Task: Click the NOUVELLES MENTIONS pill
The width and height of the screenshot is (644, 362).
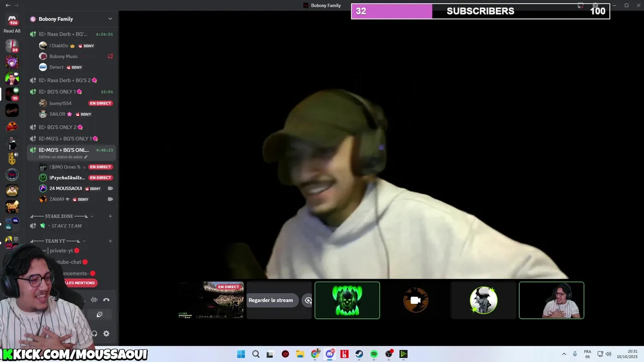Action: pyautogui.click(x=80, y=283)
